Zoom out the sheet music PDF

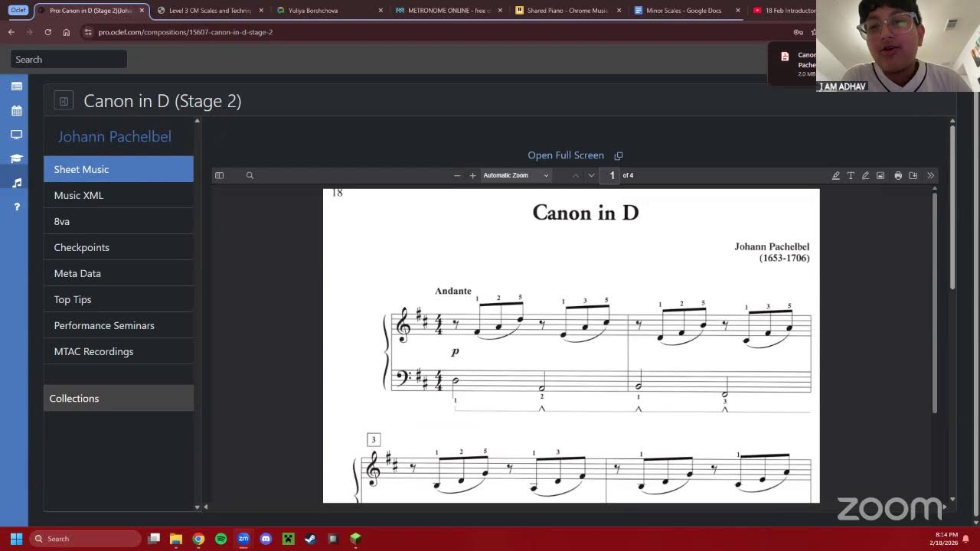[x=457, y=175]
